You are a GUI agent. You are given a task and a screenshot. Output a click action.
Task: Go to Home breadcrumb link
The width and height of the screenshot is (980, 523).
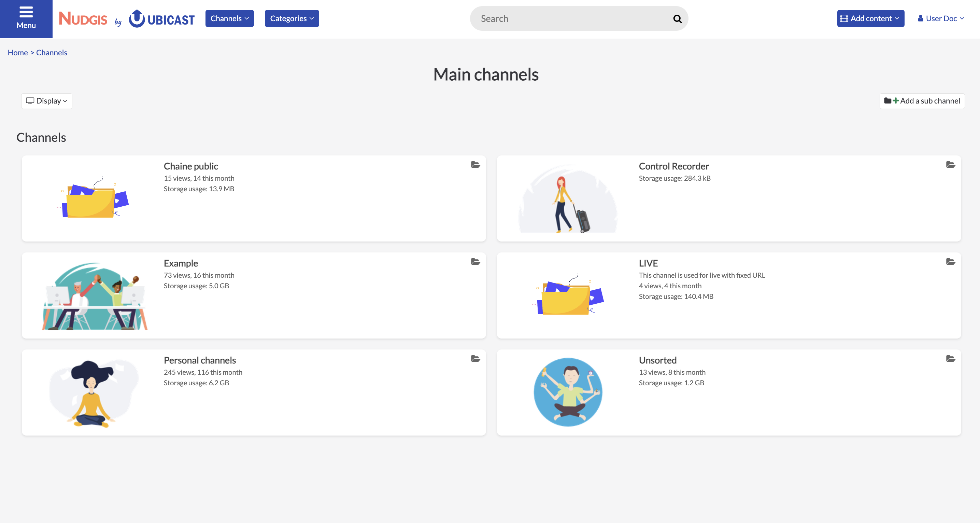17,53
